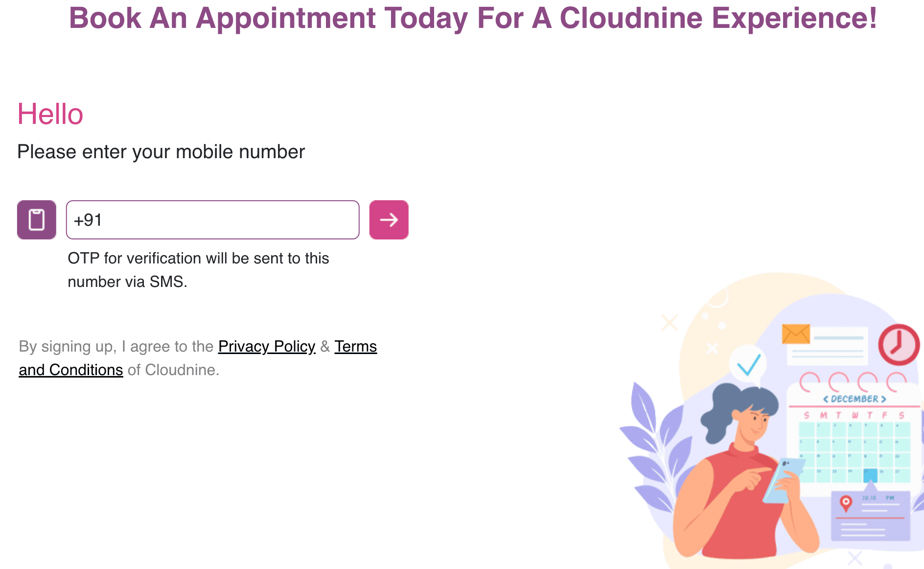Open the Terms and Conditions link
This screenshot has width=924, height=569.
click(70, 369)
